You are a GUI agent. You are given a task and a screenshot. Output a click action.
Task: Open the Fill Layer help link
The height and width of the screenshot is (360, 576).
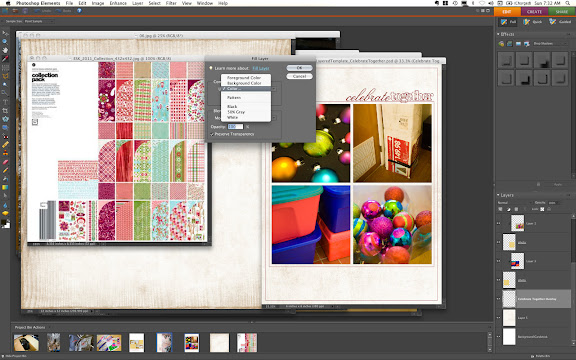tap(261, 68)
